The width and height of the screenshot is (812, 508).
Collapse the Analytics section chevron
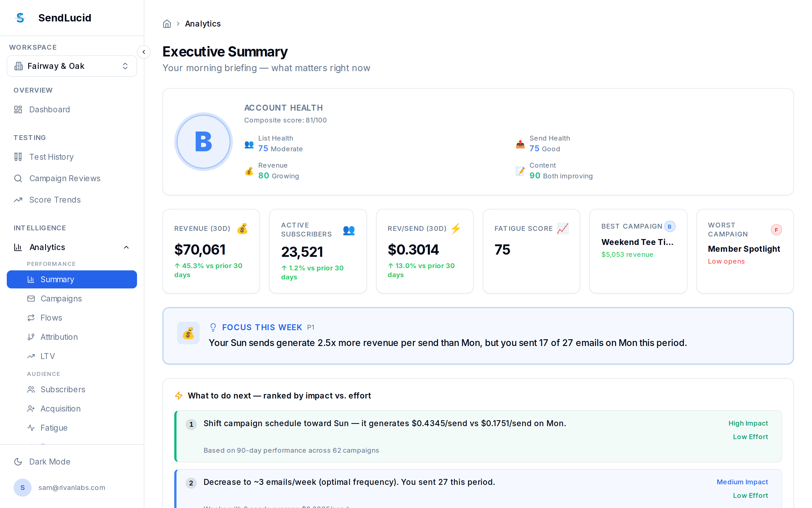pos(126,248)
